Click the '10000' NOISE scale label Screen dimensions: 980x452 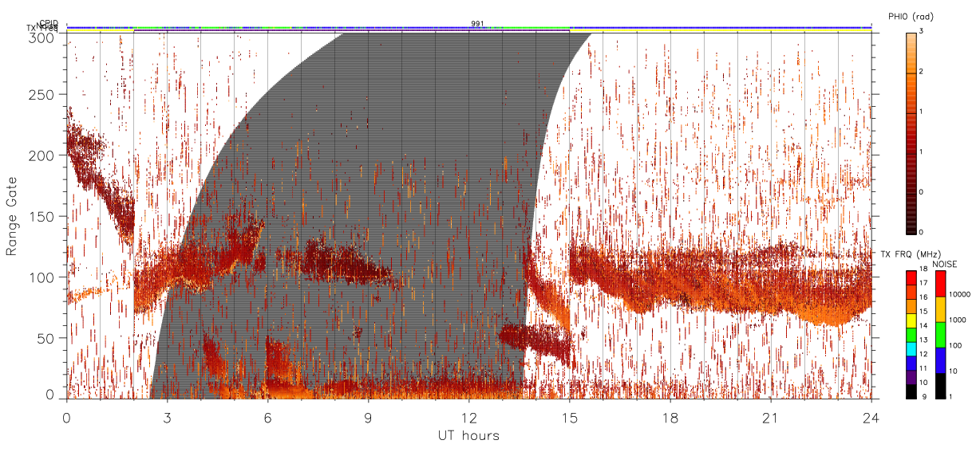point(958,294)
